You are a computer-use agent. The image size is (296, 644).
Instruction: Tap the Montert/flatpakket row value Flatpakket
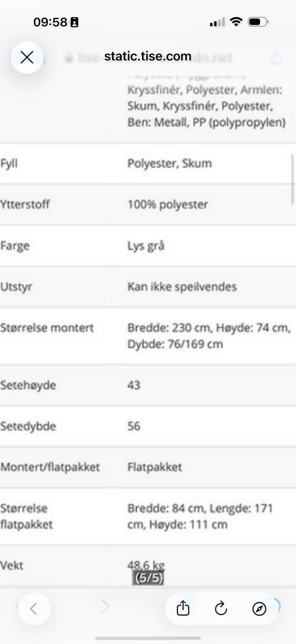(x=154, y=467)
